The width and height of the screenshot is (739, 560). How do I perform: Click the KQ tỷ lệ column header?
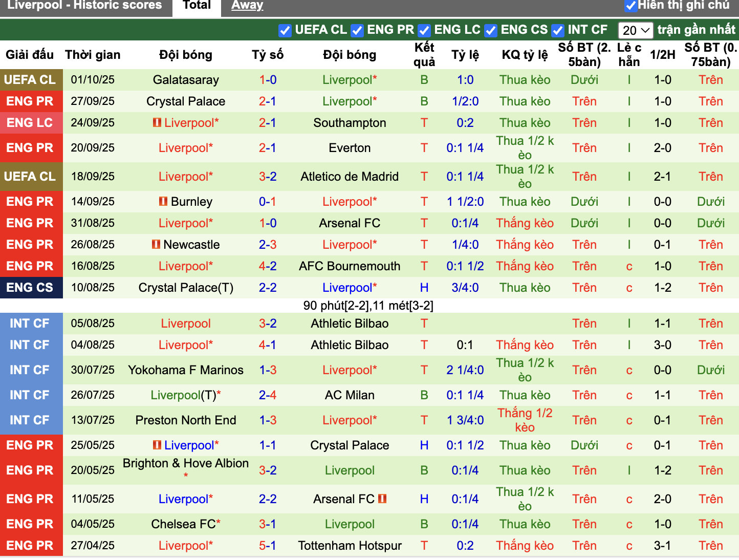point(525,55)
